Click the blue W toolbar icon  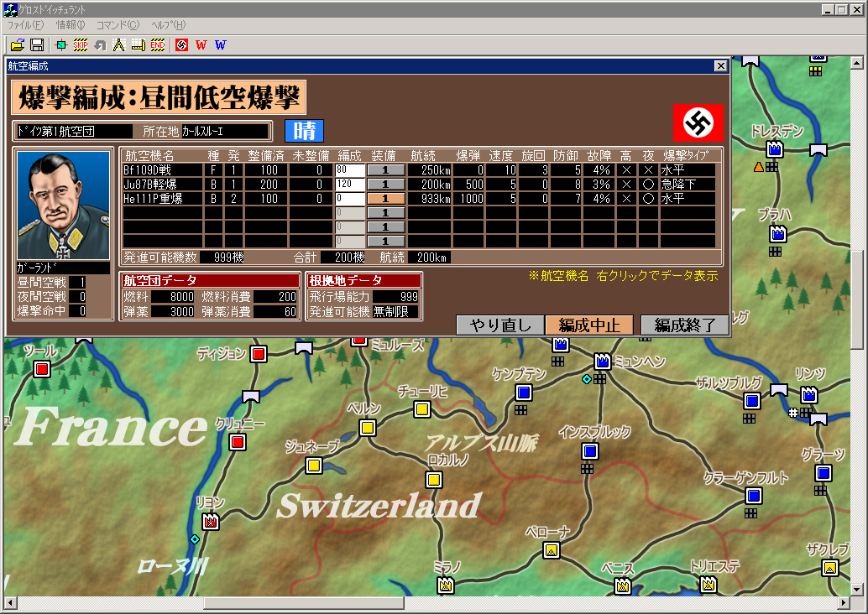coord(220,44)
